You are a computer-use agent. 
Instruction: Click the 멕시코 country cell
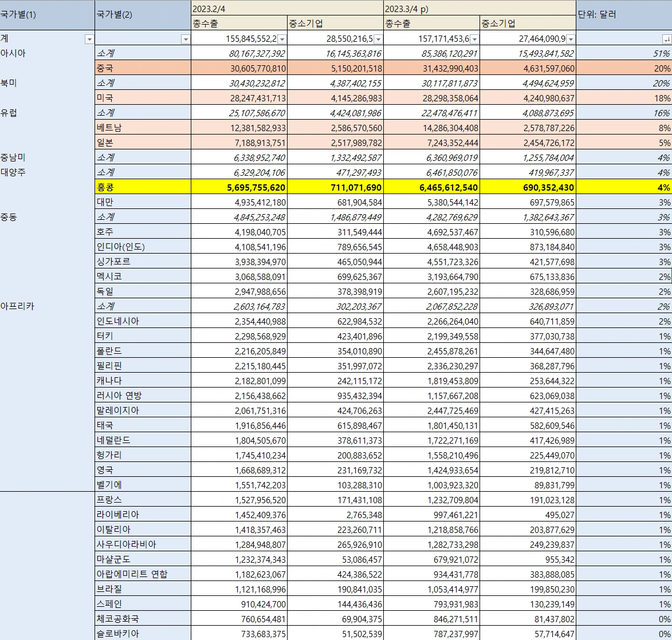tap(143, 276)
